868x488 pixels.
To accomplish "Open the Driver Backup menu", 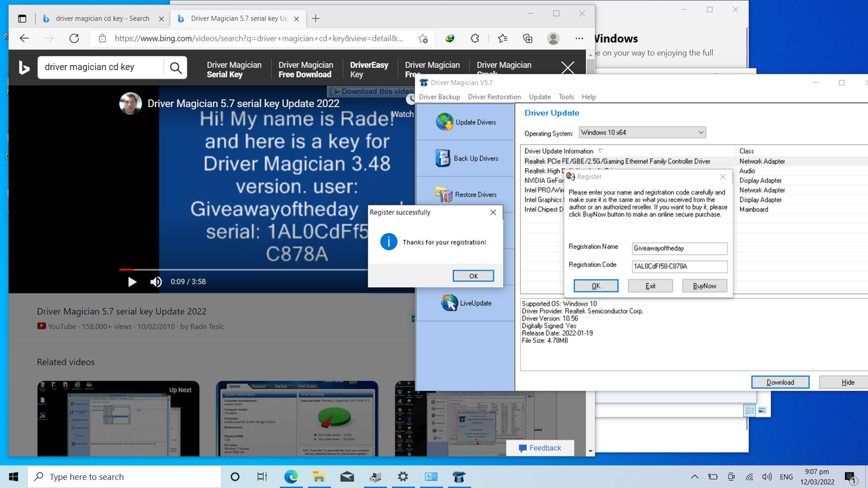I will point(439,97).
